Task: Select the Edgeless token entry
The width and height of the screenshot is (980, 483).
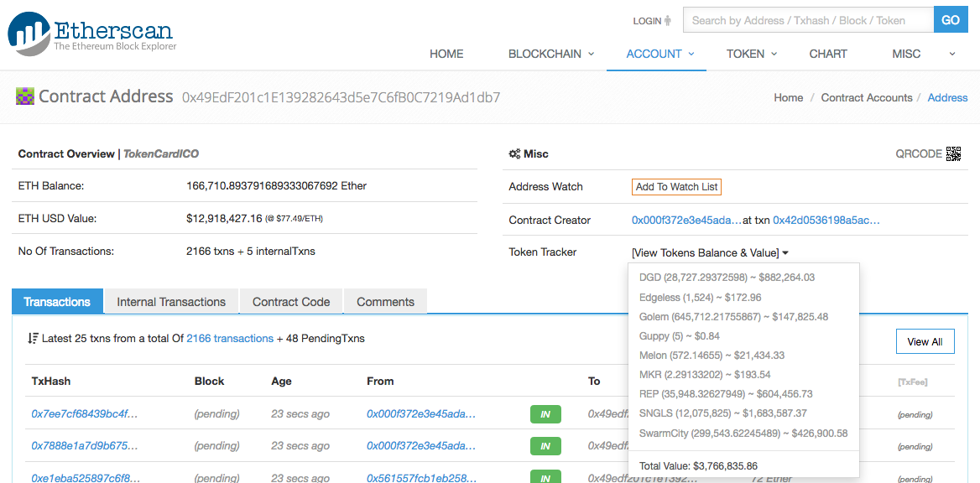Action: 700,298
